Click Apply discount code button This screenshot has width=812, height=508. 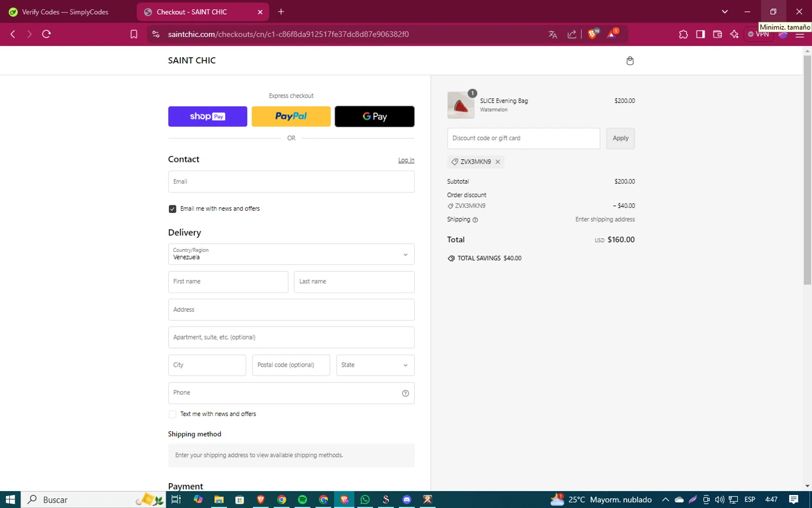point(620,139)
